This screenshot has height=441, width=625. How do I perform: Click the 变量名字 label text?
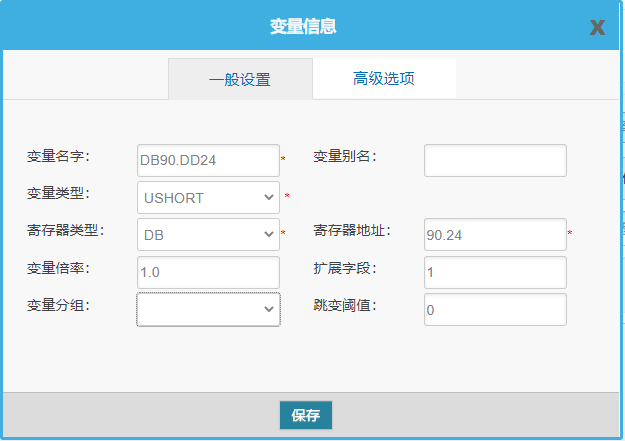click(59, 156)
